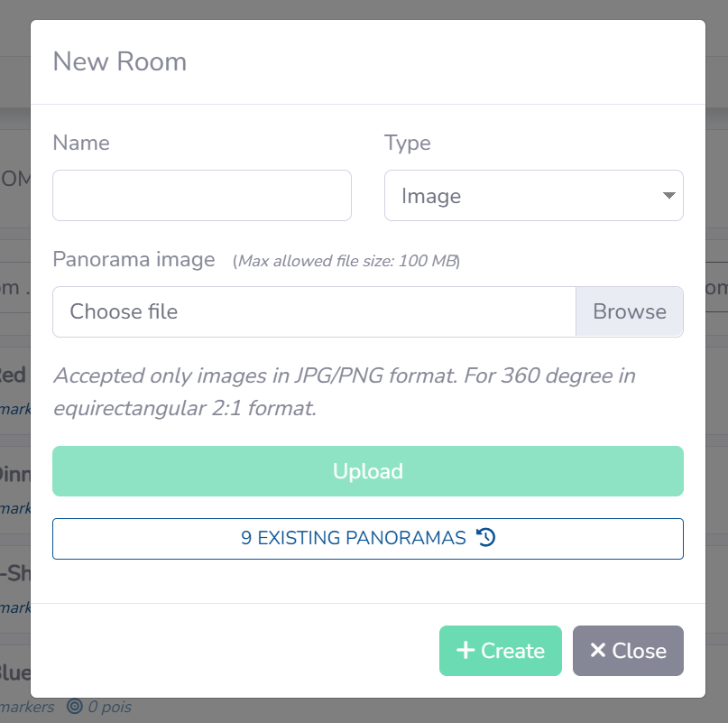This screenshot has height=723, width=728.
Task: Dismiss the dialog with the Close button
Action: pyautogui.click(x=628, y=651)
